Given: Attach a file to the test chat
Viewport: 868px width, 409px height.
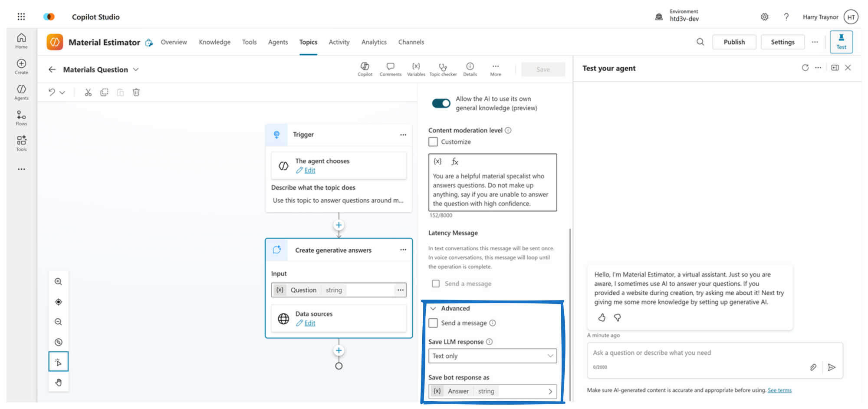Looking at the screenshot, I should click(x=813, y=367).
